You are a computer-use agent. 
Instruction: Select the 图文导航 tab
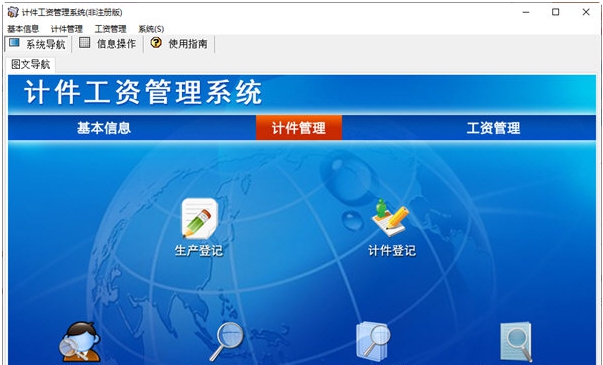(31, 64)
